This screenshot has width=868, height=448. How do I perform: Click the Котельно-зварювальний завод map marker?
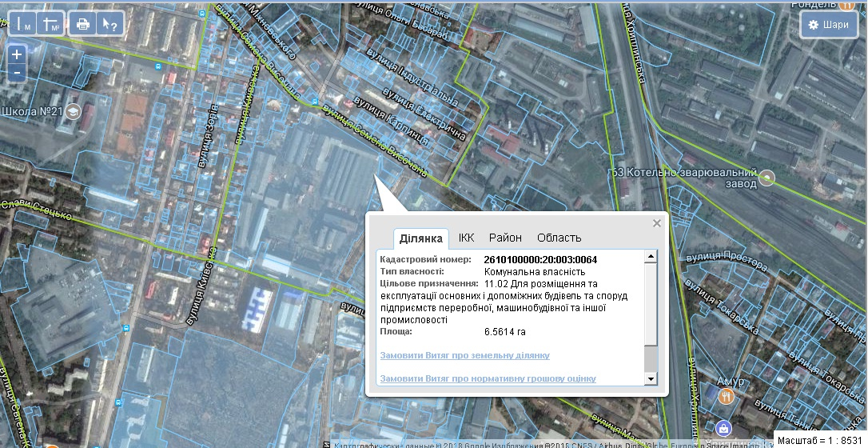pyautogui.click(x=767, y=178)
